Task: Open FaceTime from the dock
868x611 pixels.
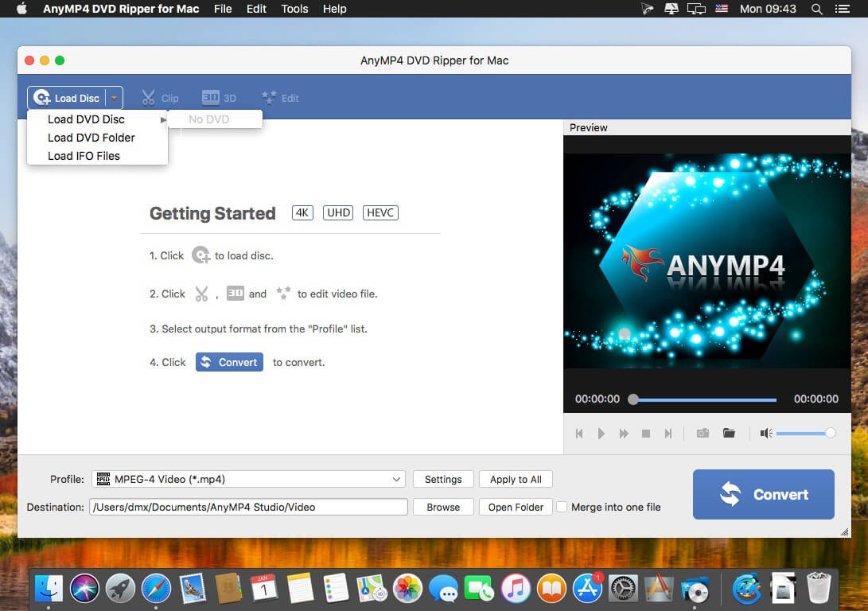Action: pyautogui.click(x=480, y=588)
